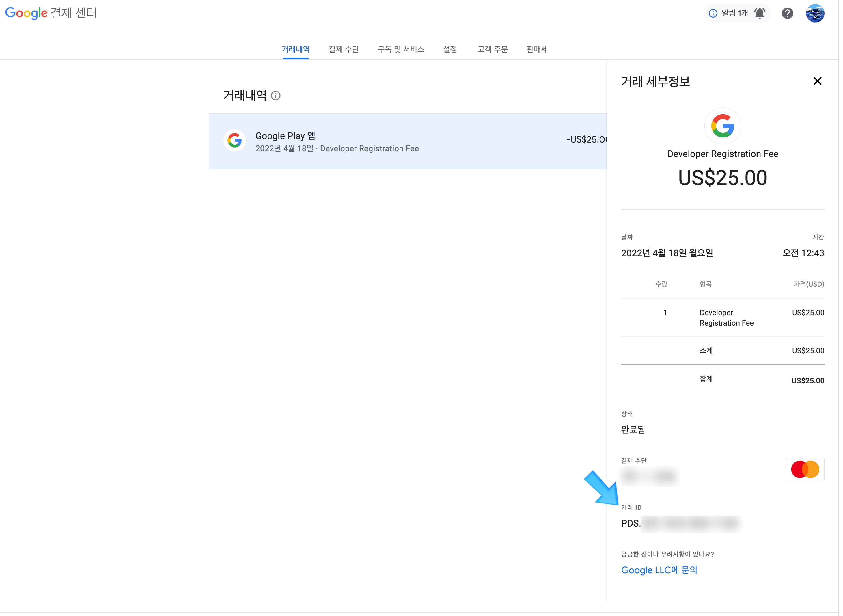Switch to the 결제 수단 tab
This screenshot has width=843, height=616.
click(x=344, y=49)
